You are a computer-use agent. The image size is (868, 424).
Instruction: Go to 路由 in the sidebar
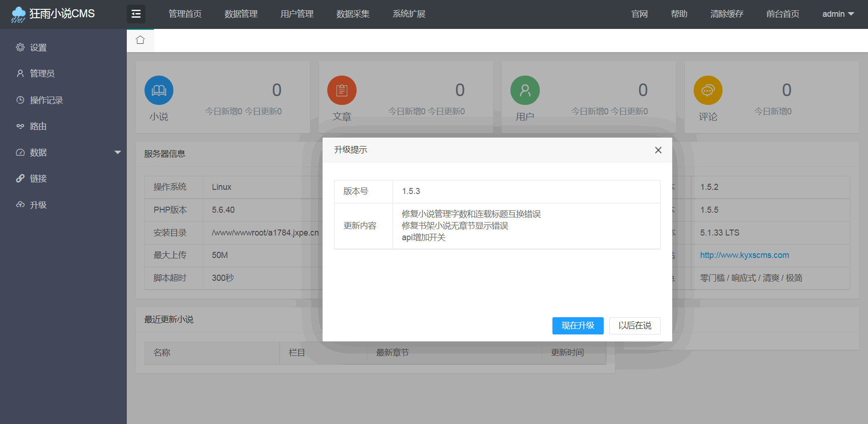pyautogui.click(x=38, y=126)
